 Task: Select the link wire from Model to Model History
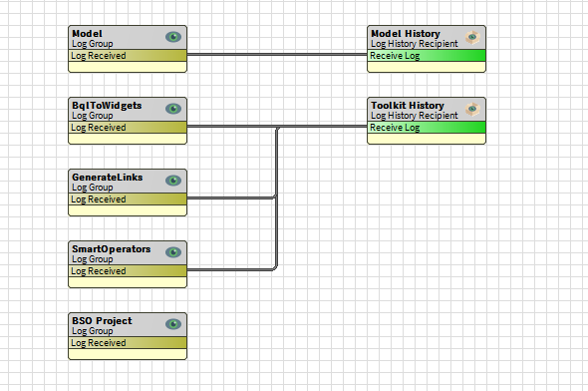(x=277, y=55)
